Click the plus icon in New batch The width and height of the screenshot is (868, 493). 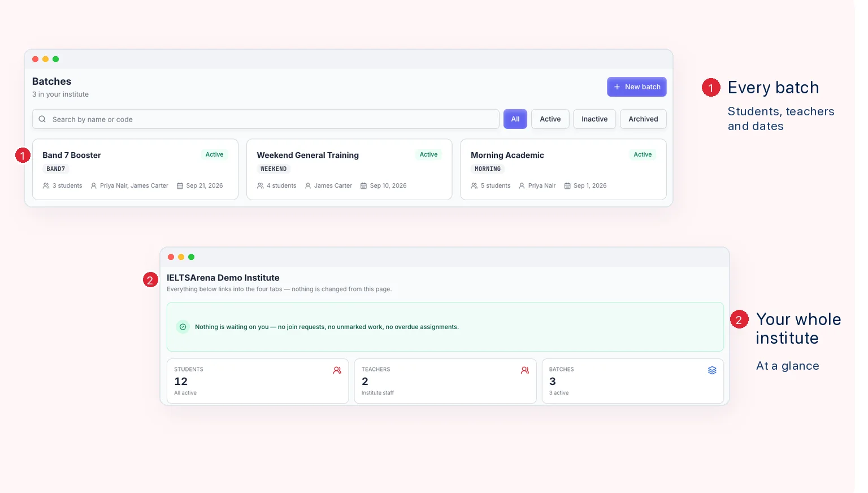coord(617,87)
